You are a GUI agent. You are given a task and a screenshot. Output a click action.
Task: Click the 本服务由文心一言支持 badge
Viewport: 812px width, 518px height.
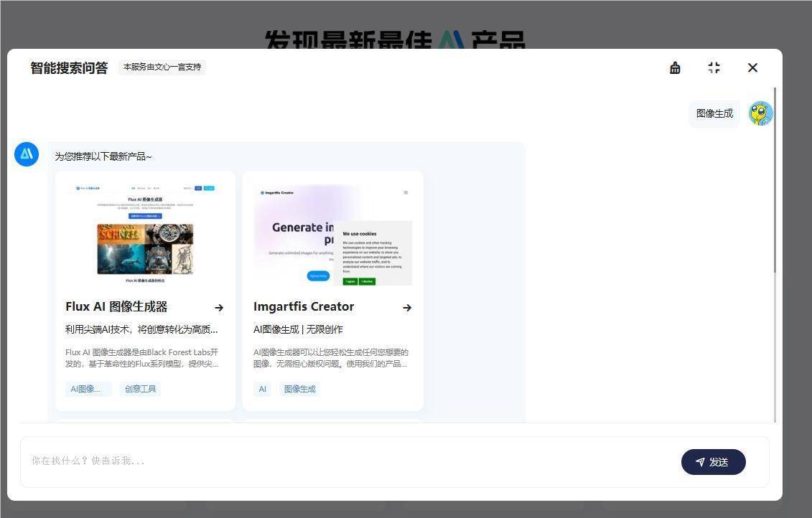pyautogui.click(x=162, y=67)
